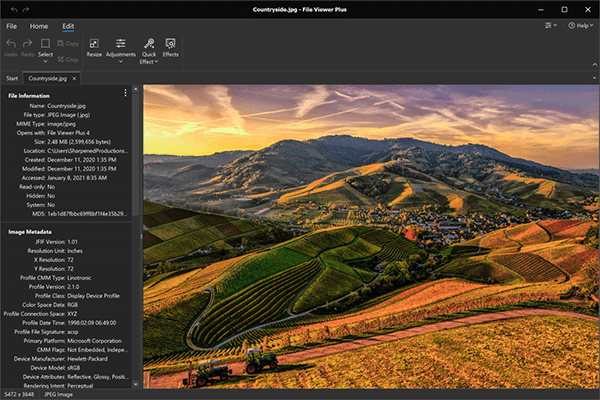The width and height of the screenshot is (600, 400).
Task: Maximize the File Viewer Plus window
Action: 564,10
